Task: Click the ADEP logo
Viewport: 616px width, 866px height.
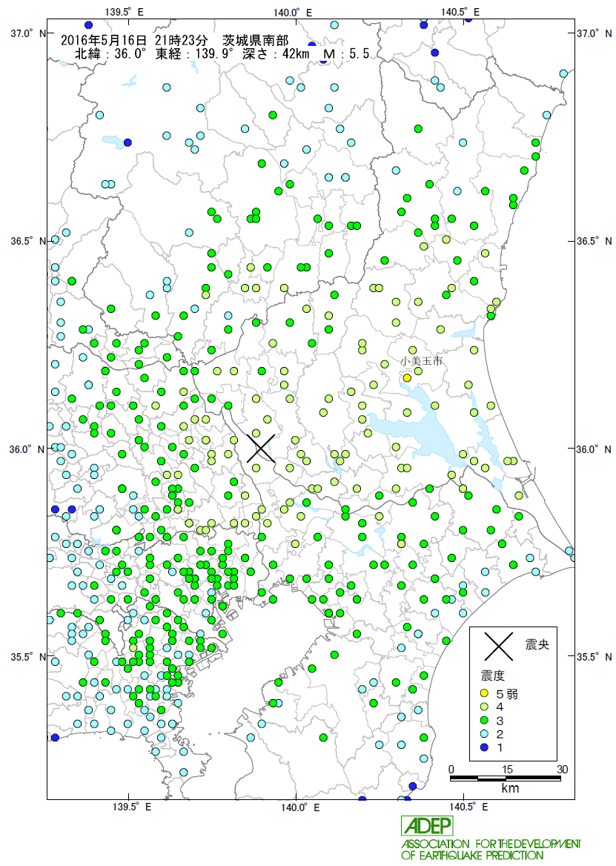Action: pos(427,826)
